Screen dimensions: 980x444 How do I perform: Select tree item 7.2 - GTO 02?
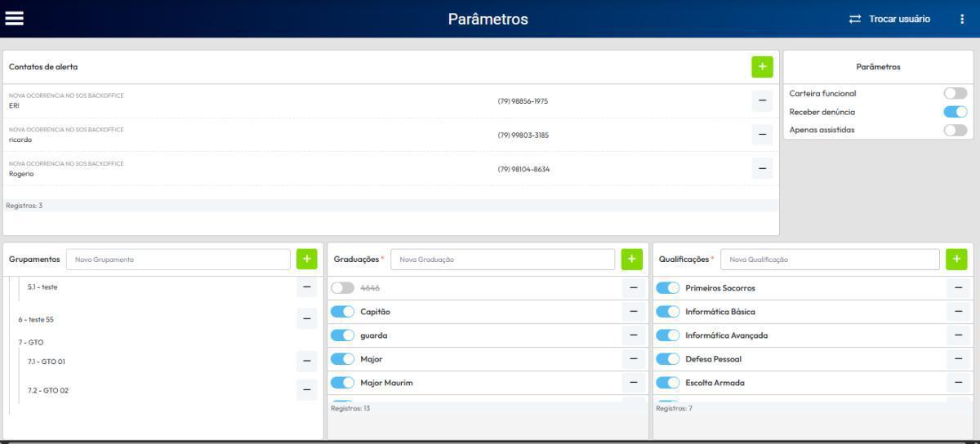click(x=48, y=390)
